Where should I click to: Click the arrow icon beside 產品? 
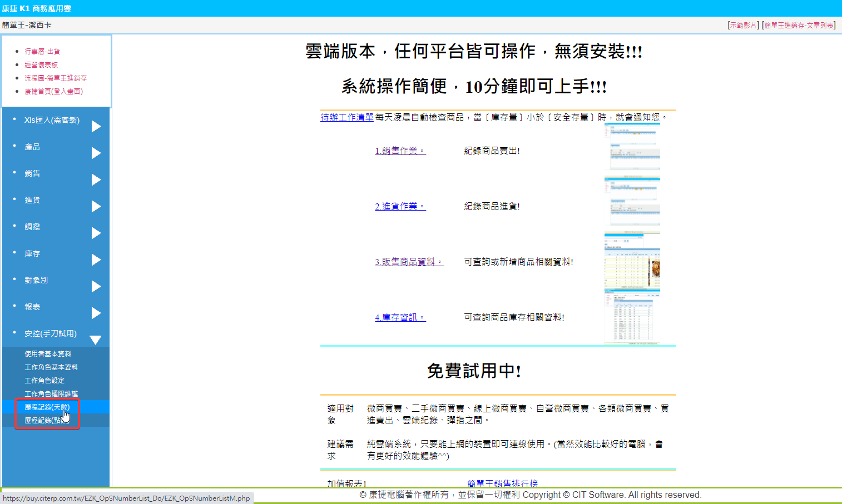point(96,153)
